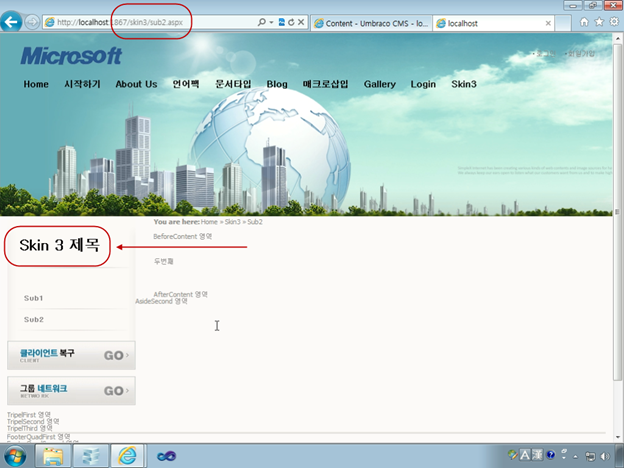Viewport: 624px width, 468px height.
Task: Click the Hanja 漢 input icon
Action: 537,455
